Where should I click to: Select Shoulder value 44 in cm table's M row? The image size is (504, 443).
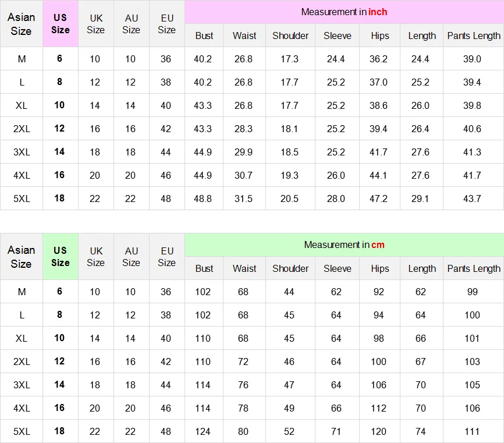289,292
